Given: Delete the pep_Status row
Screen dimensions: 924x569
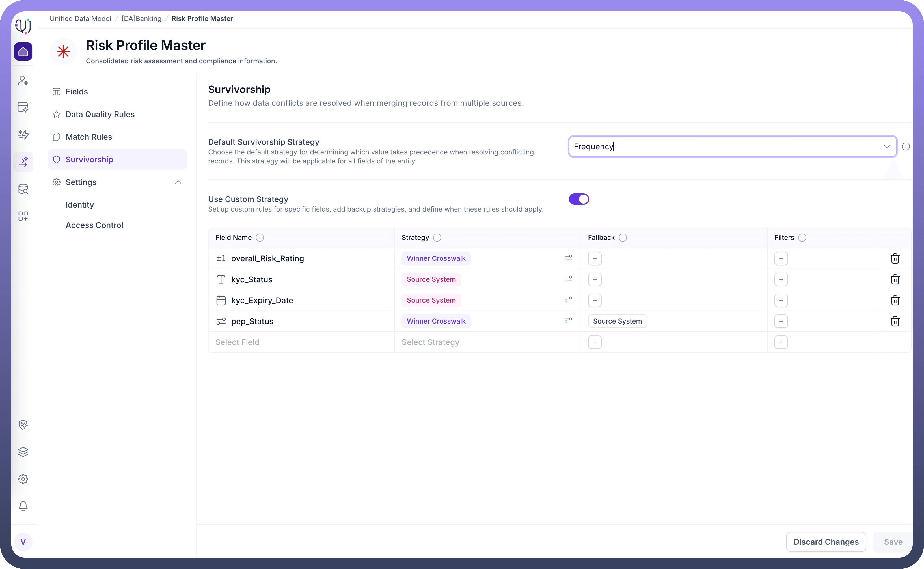Looking at the screenshot, I should [x=895, y=321].
